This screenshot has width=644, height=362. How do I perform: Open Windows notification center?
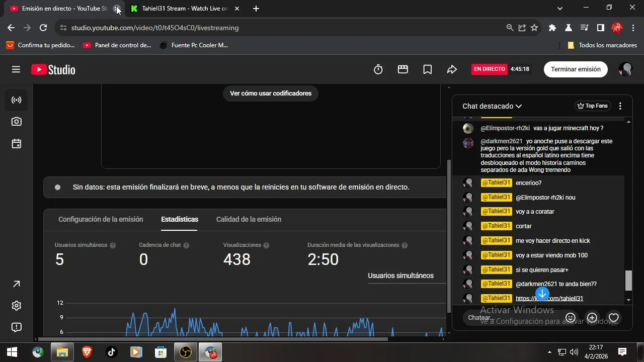click(622, 352)
